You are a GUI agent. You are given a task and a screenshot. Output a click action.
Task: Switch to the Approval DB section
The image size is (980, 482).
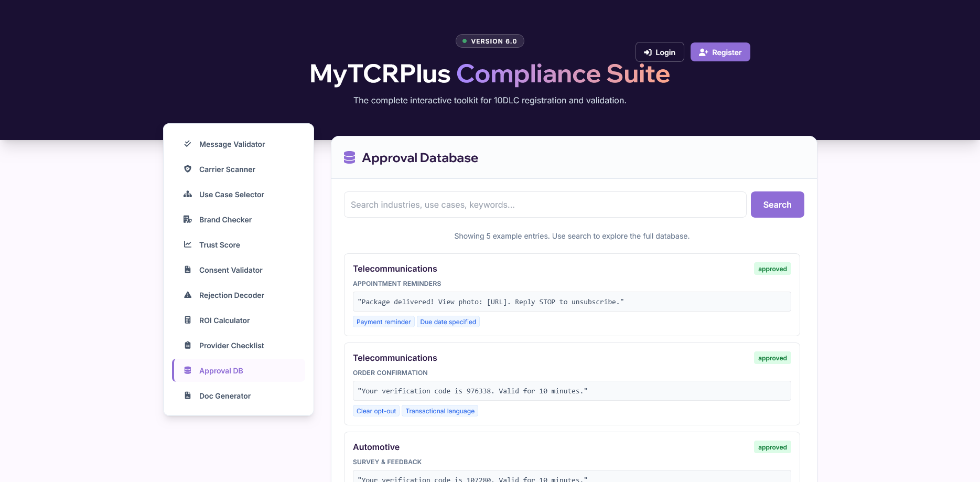(221, 370)
